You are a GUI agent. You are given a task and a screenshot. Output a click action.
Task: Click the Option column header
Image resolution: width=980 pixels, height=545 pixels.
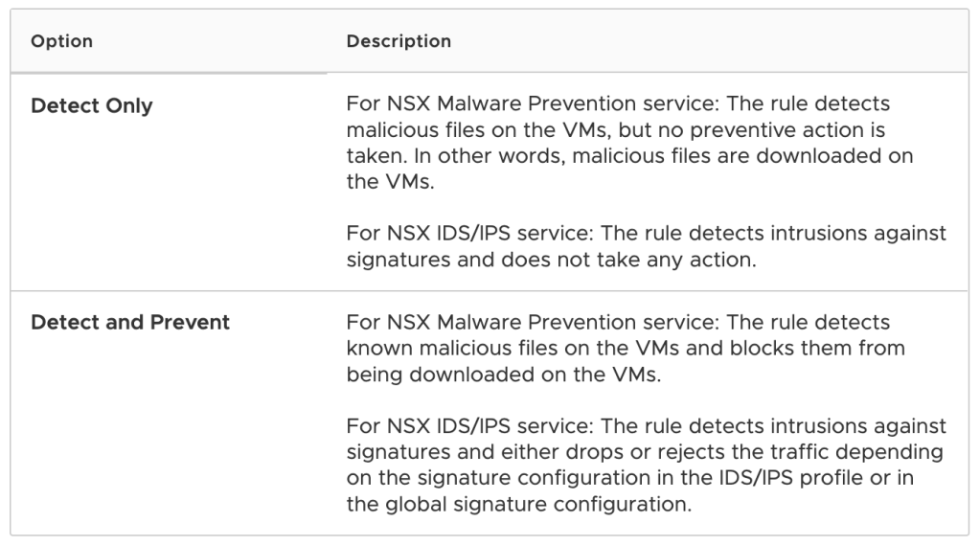[x=61, y=42]
